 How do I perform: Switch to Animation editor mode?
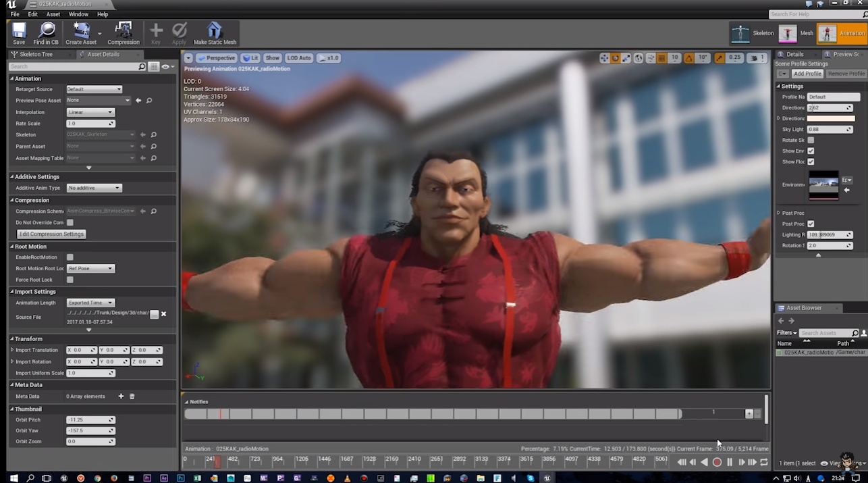(842, 33)
